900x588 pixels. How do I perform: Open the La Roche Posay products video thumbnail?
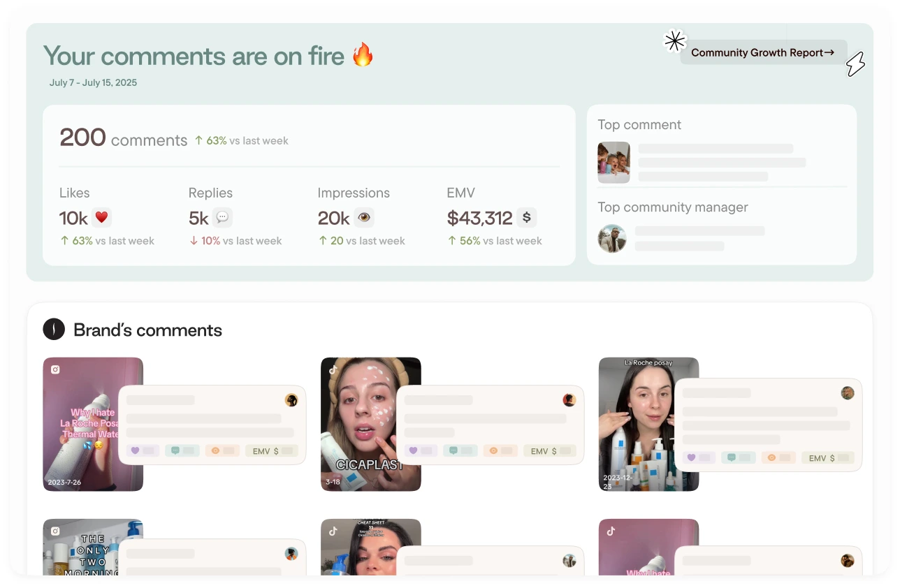click(x=648, y=425)
